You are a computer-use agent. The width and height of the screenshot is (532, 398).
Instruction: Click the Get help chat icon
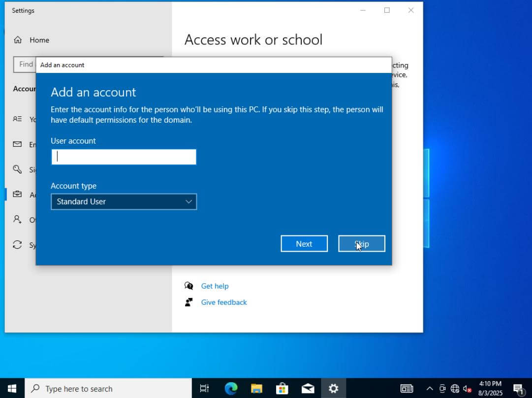(x=188, y=286)
